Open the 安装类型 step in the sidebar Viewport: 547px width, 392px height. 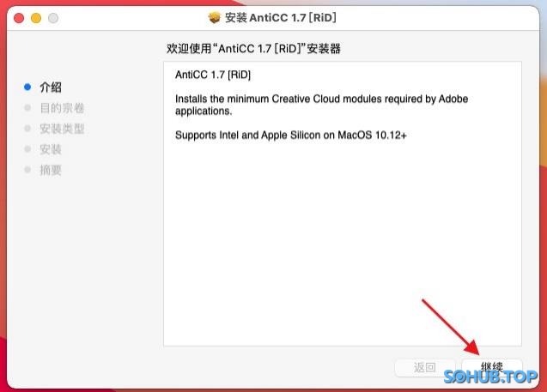(x=62, y=129)
